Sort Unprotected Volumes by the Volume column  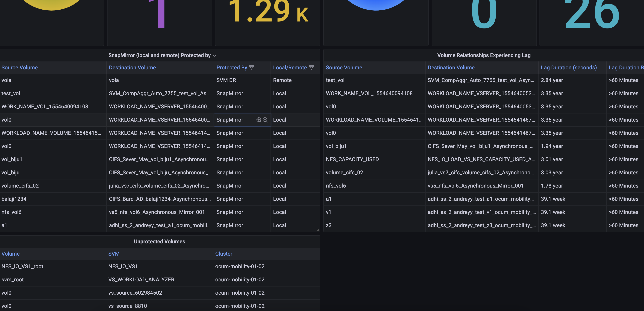[x=11, y=254]
